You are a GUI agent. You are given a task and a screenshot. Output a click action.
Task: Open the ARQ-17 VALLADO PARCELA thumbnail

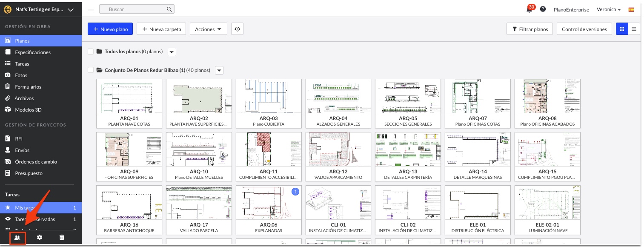[199, 210]
